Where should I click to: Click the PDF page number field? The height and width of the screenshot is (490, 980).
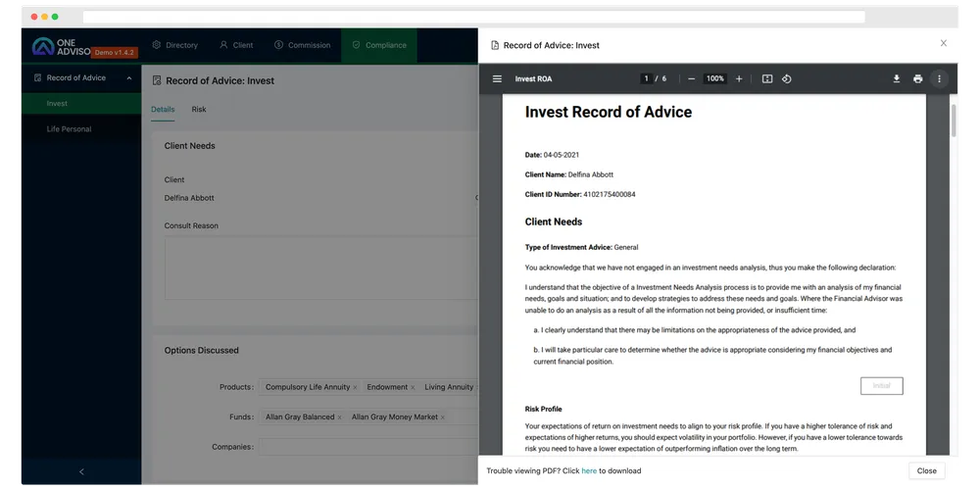pos(646,78)
